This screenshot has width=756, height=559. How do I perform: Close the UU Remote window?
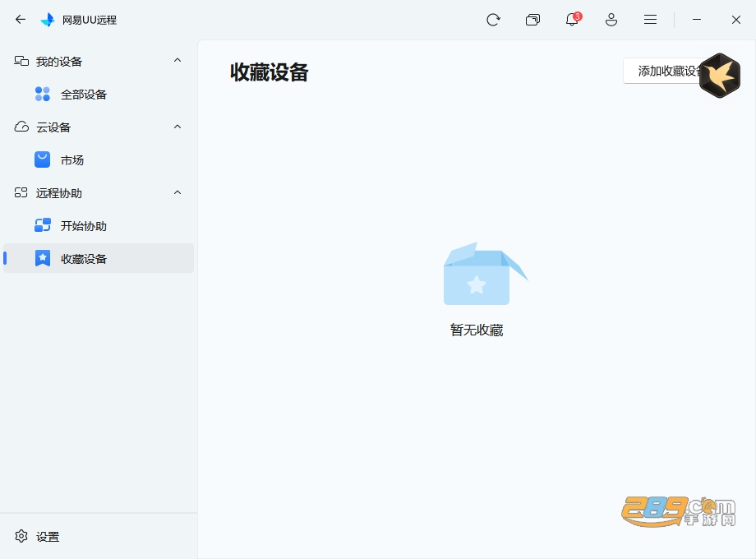pyautogui.click(x=735, y=20)
